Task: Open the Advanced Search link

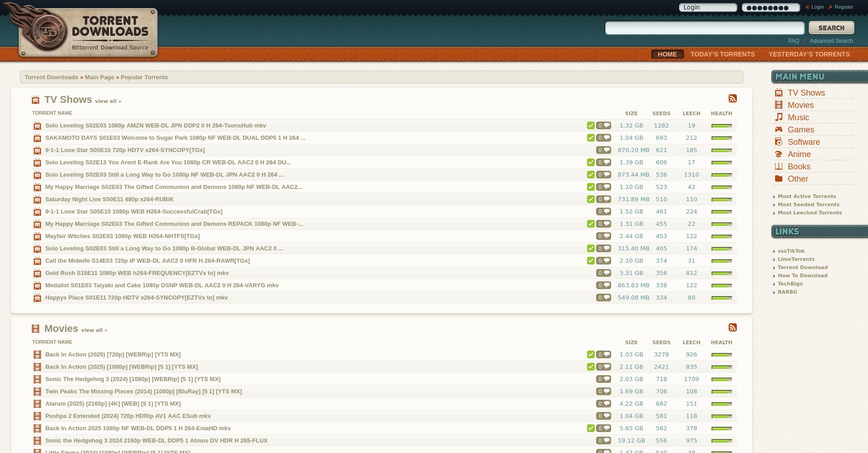Action: tap(831, 41)
